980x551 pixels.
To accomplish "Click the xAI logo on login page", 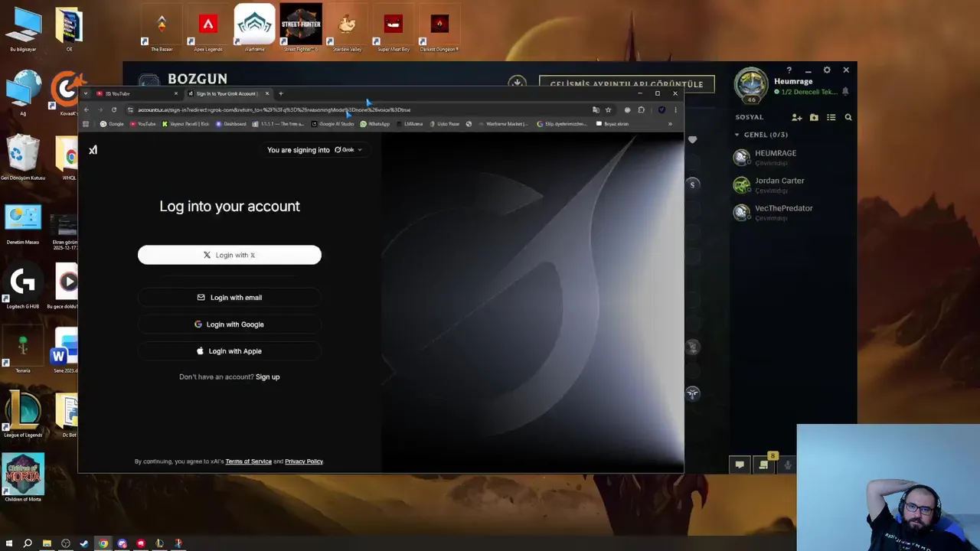I will click(x=93, y=150).
